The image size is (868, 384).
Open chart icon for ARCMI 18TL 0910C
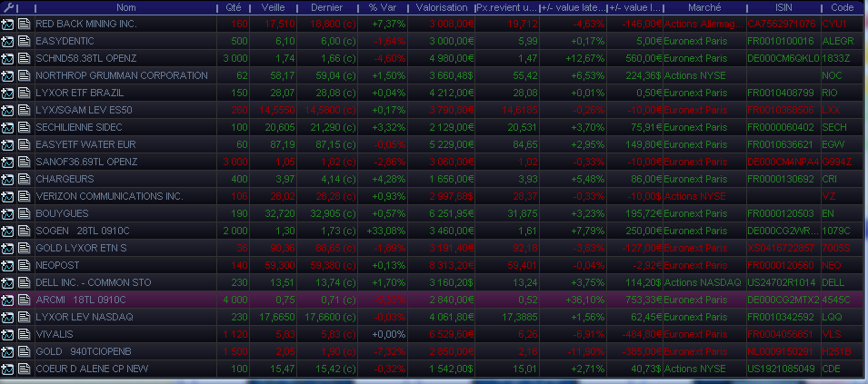point(8,300)
